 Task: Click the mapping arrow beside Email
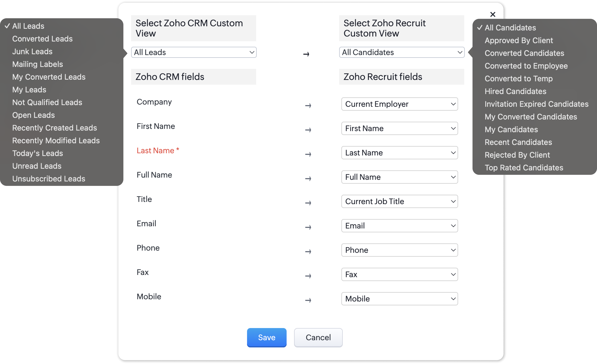[x=308, y=227]
